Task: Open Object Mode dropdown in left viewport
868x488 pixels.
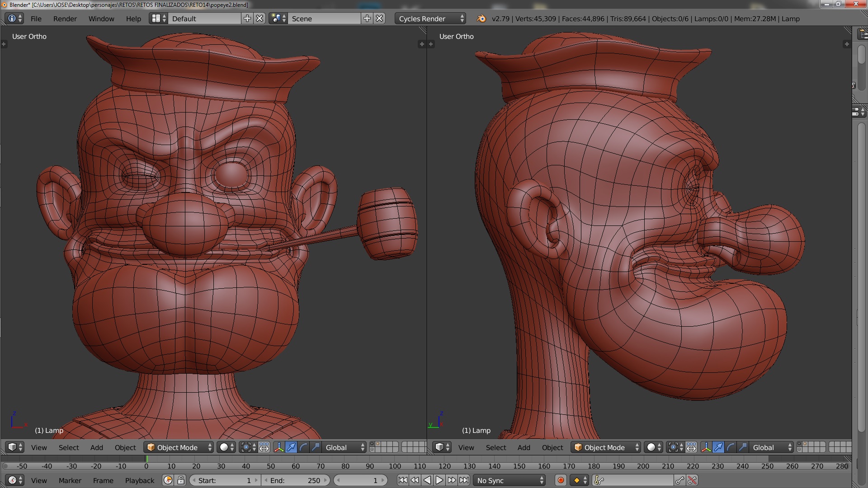Action: 179,447
